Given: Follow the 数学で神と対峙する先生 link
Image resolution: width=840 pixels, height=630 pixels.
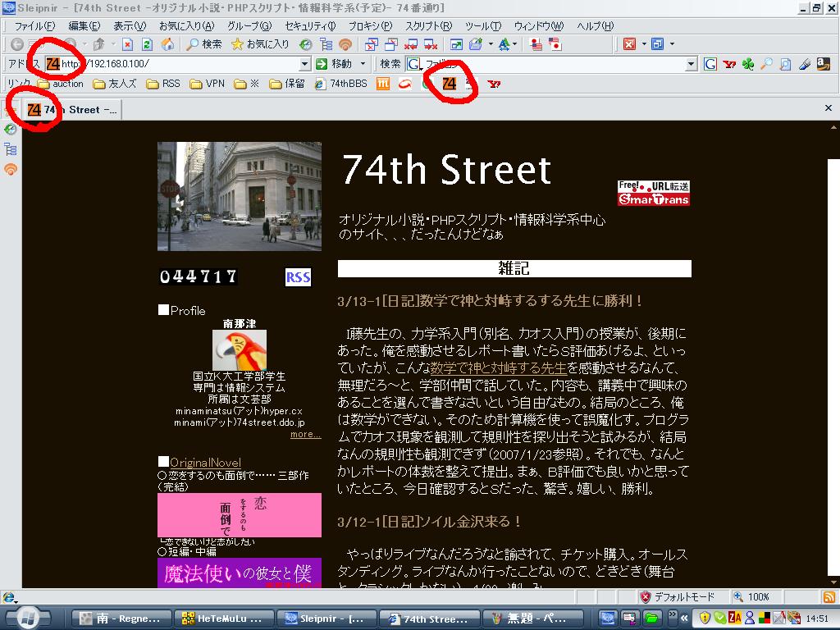Looking at the screenshot, I should click(498, 367).
